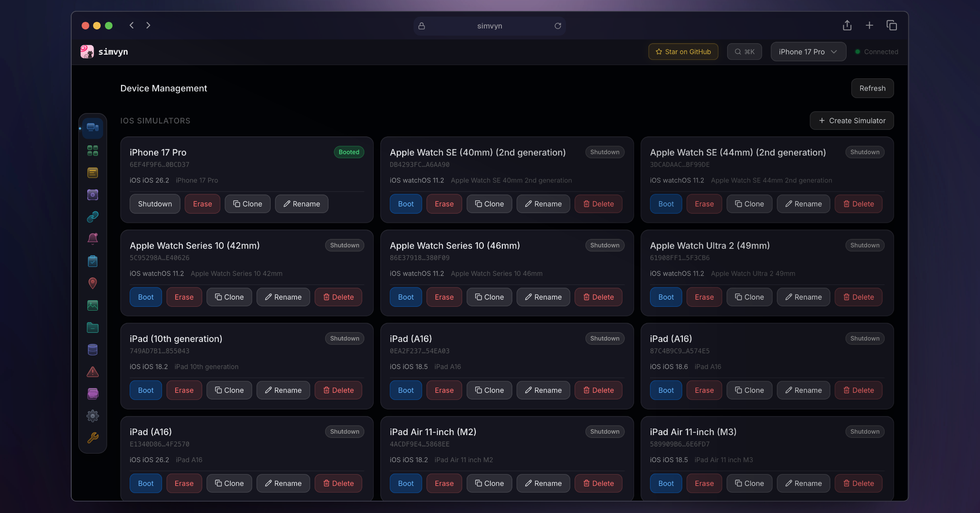Screen dimensions: 980x513
Task: Delete Apple Watch Ultra 2 (49mm) simulator
Action: point(858,297)
